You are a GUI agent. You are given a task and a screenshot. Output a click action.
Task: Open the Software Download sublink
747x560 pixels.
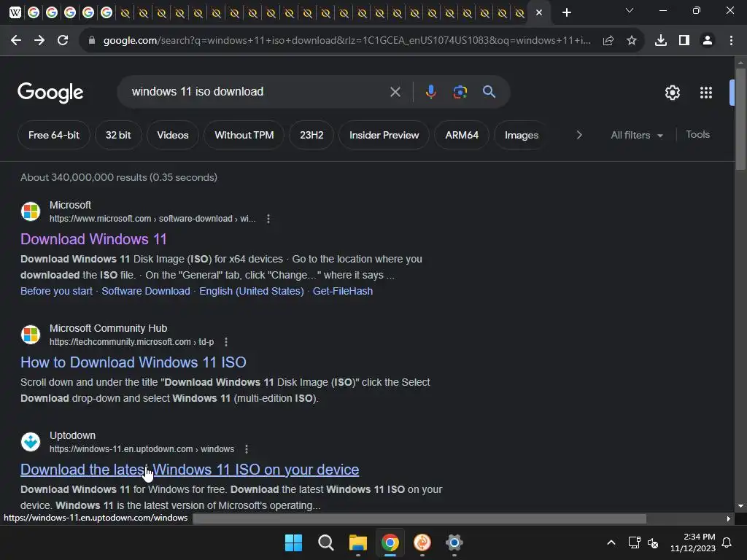(146, 291)
